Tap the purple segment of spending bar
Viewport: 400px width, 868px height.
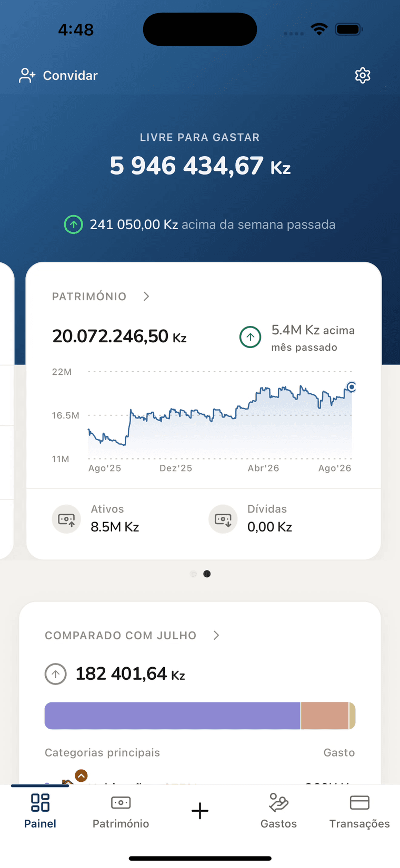coord(173,716)
